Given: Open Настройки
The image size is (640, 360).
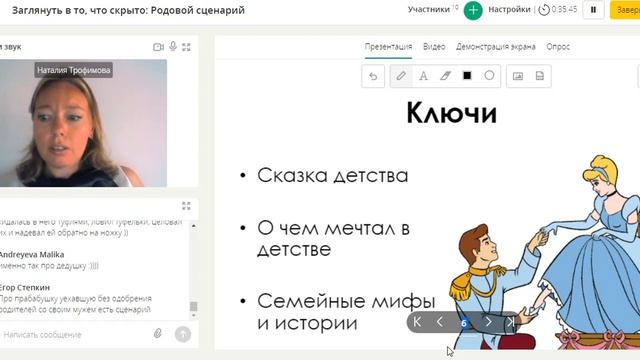Looking at the screenshot, I should coord(509,9).
